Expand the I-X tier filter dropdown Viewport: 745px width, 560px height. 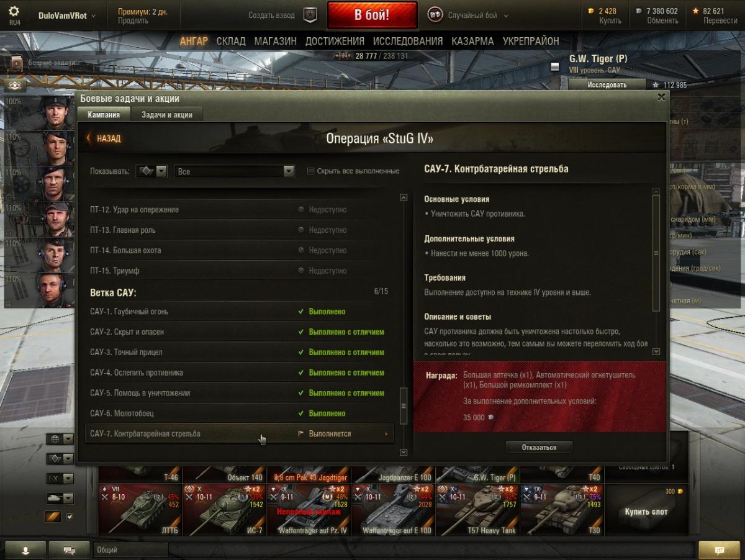(61, 479)
